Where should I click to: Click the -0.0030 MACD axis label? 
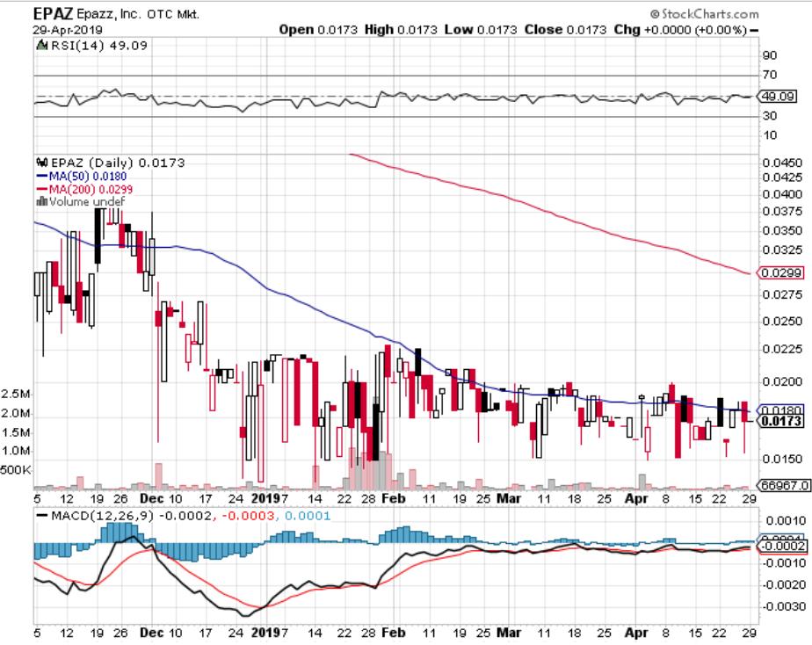(x=783, y=606)
